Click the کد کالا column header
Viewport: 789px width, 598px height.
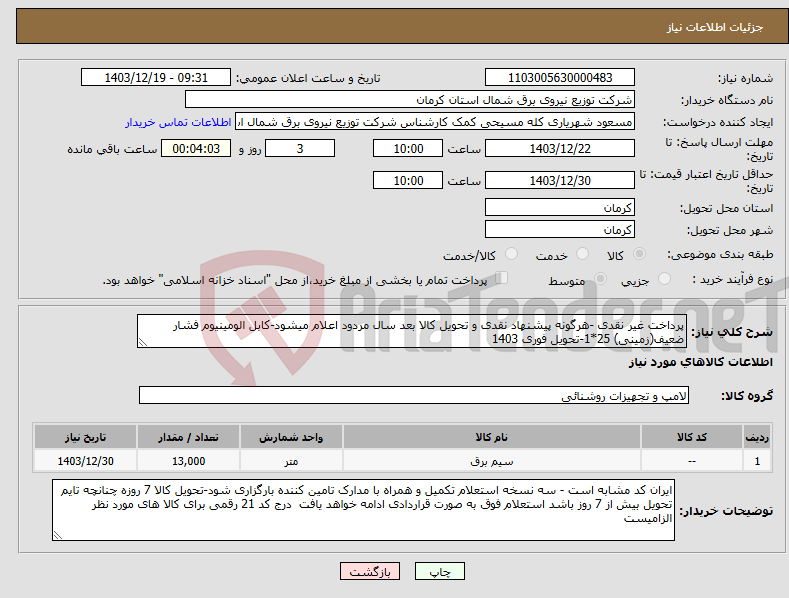point(692,437)
